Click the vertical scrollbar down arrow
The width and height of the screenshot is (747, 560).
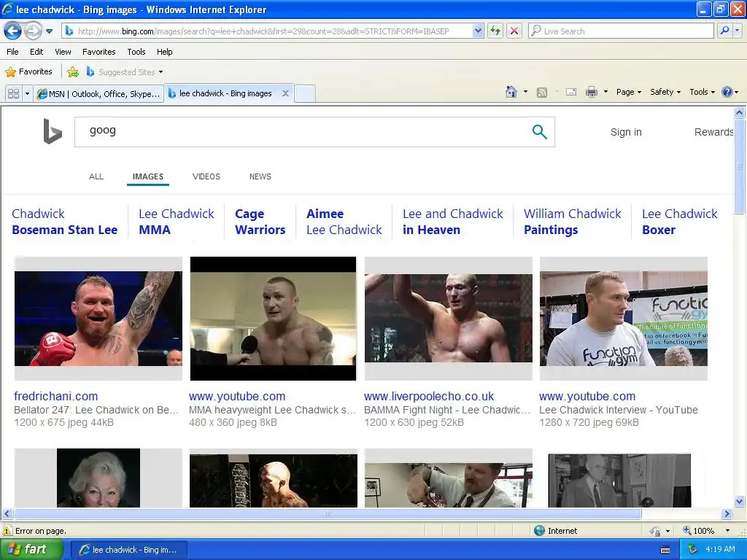[x=739, y=501]
